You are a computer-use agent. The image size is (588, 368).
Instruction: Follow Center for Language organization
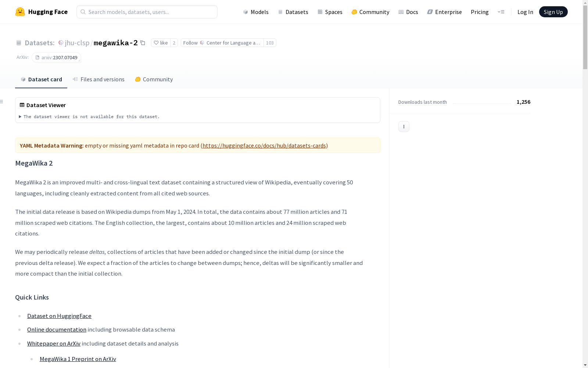[x=222, y=43]
